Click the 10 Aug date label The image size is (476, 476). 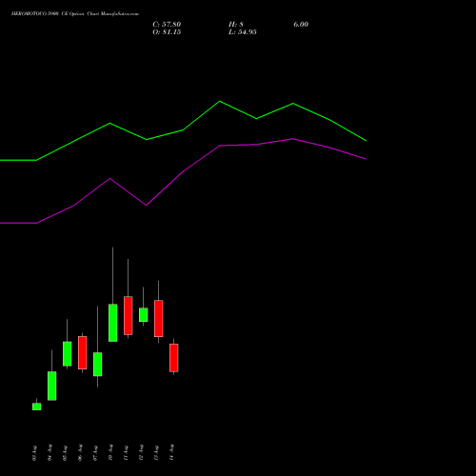(110, 453)
